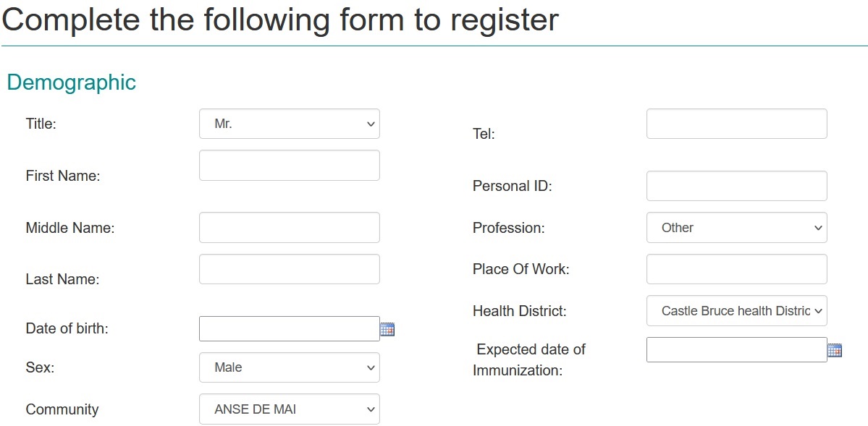Viewport: 868px width, 426px height.
Task: Click the Demographic section heading
Action: [x=71, y=82]
